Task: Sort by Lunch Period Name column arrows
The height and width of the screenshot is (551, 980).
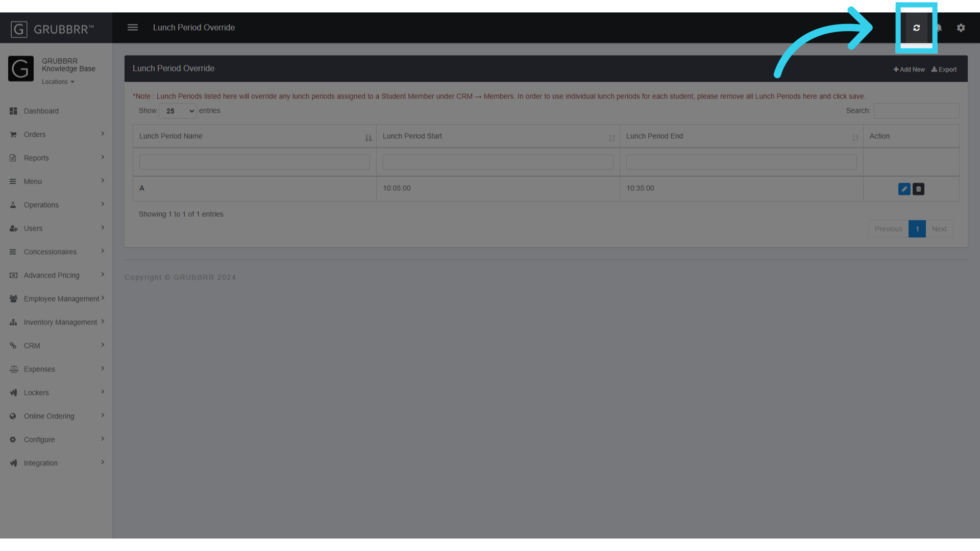Action: (x=369, y=138)
